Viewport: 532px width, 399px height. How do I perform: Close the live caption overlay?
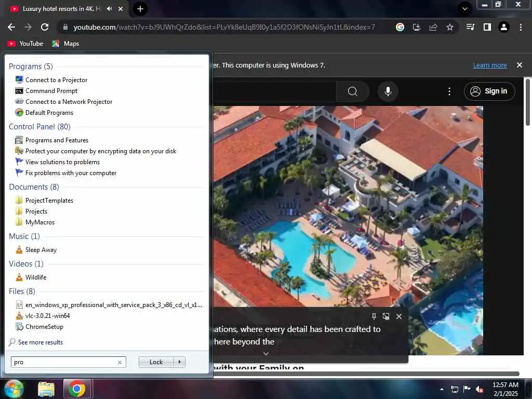tap(399, 316)
